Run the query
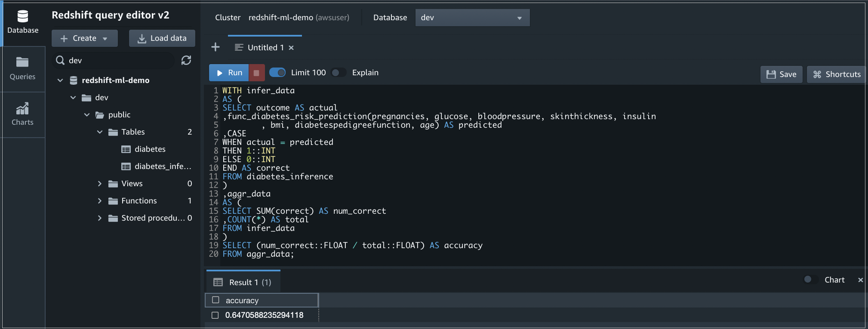Viewport: 868px width, 329px height. point(229,73)
